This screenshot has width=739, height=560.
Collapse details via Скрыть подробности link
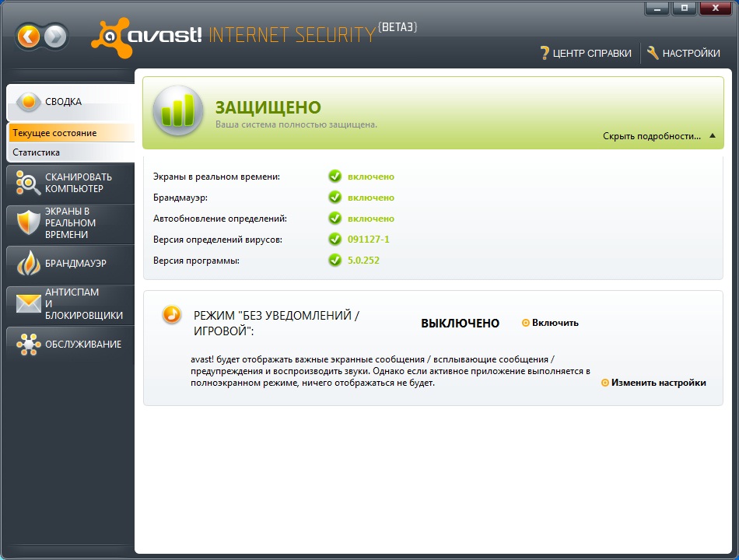pyautogui.click(x=652, y=136)
